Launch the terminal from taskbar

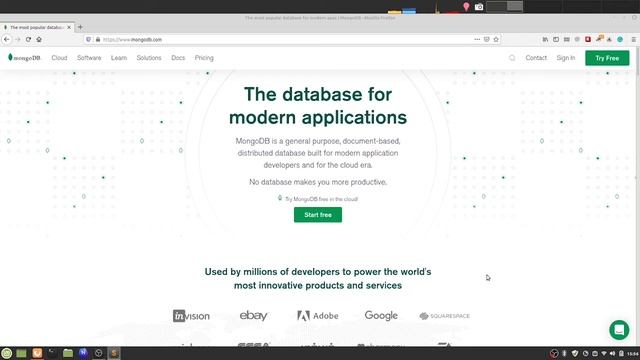tap(52, 353)
